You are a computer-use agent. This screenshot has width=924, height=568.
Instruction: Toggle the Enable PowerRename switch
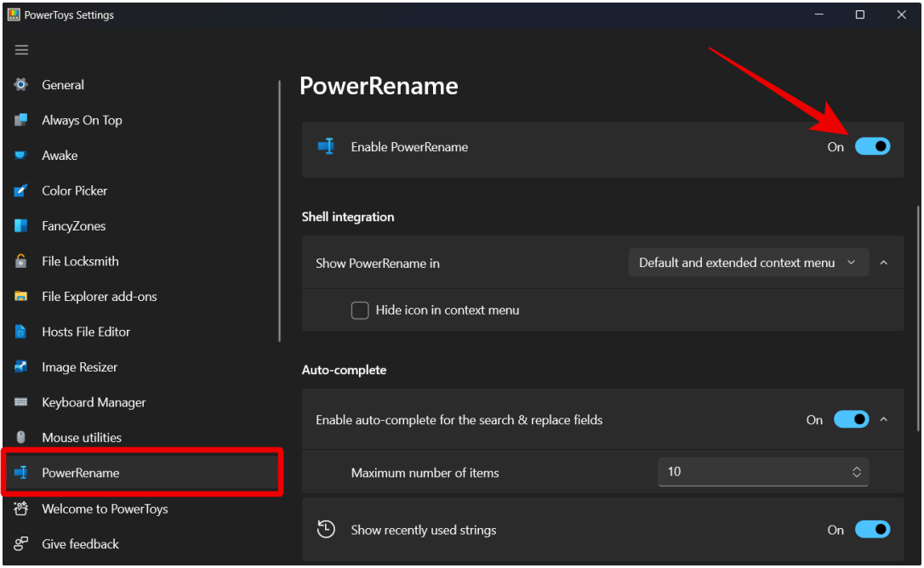872,147
